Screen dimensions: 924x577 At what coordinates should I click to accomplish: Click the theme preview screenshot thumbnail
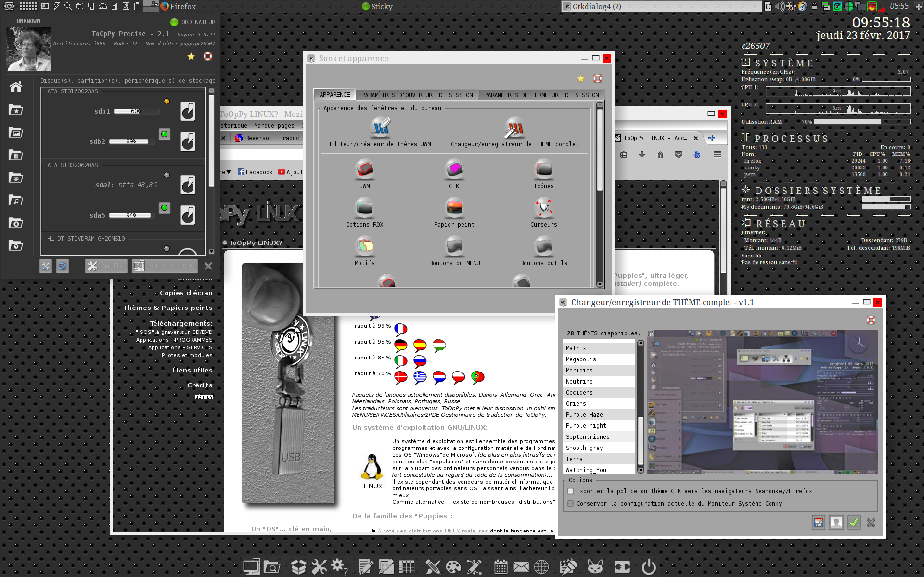(762, 402)
